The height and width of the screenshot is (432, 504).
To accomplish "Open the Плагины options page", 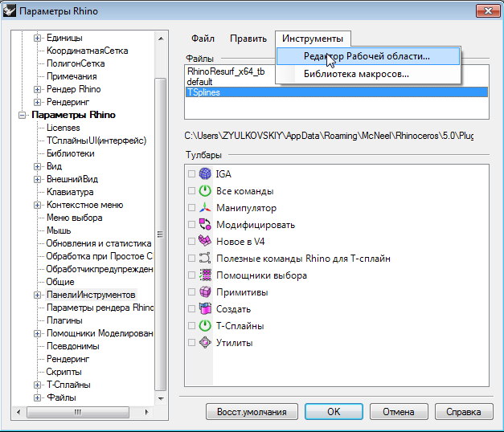I will [x=64, y=320].
